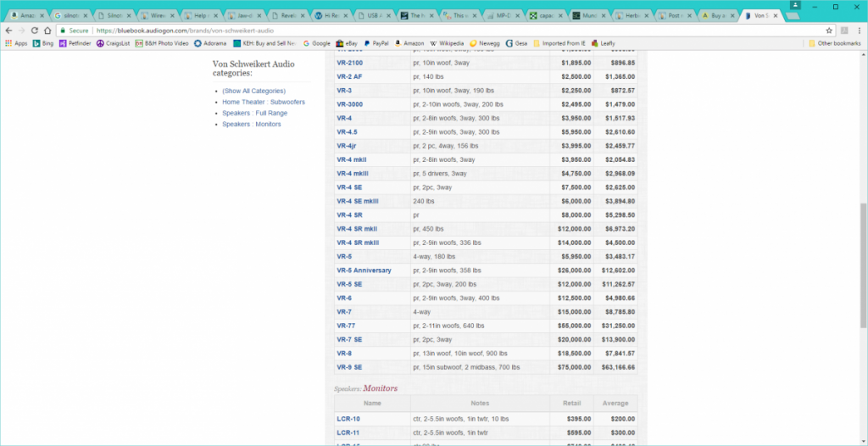The height and width of the screenshot is (446, 868).
Task: Click the $75,000.00 retail price cell
Action: pyautogui.click(x=574, y=367)
